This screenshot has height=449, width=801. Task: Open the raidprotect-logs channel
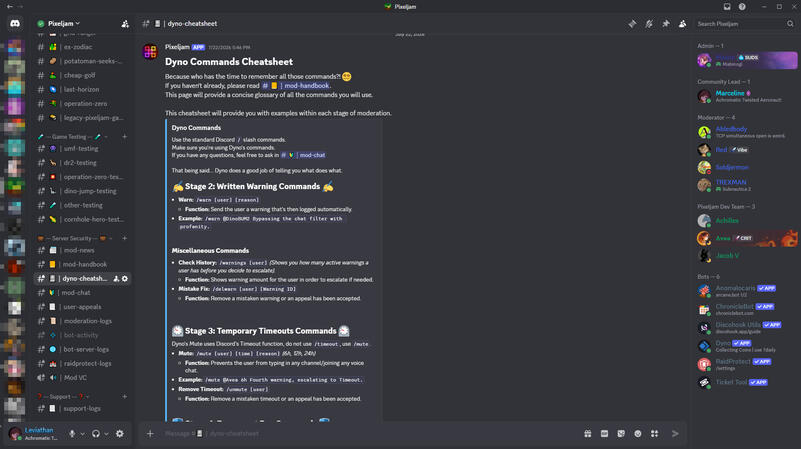click(x=82, y=364)
